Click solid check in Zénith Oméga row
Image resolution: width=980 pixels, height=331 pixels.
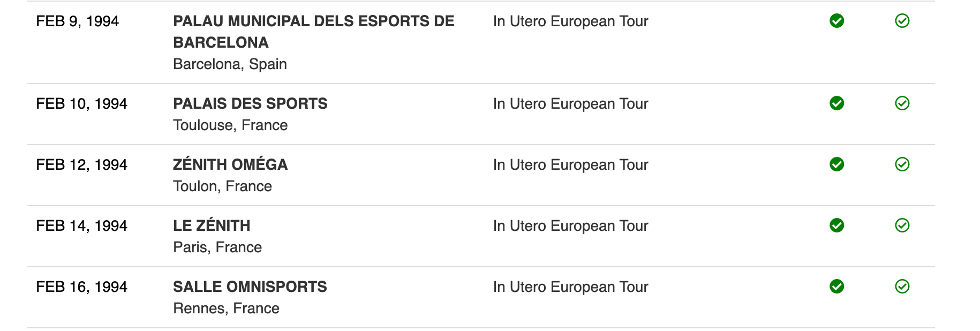coord(836,164)
